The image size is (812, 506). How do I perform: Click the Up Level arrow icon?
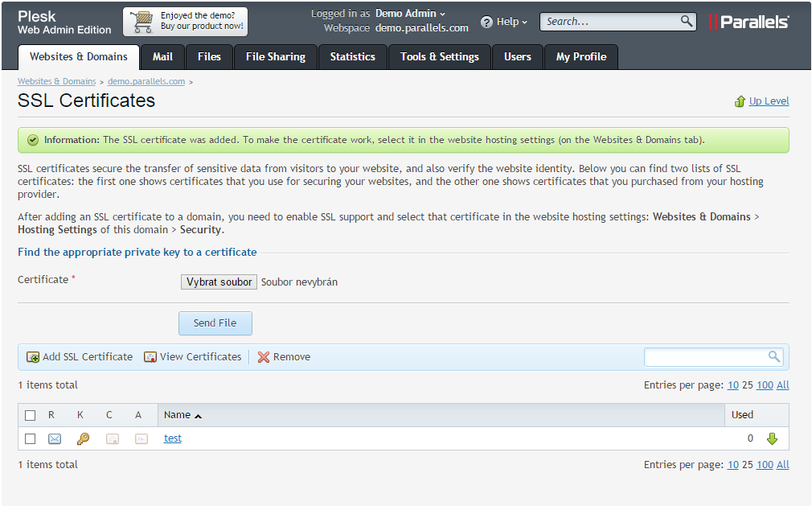coord(740,101)
